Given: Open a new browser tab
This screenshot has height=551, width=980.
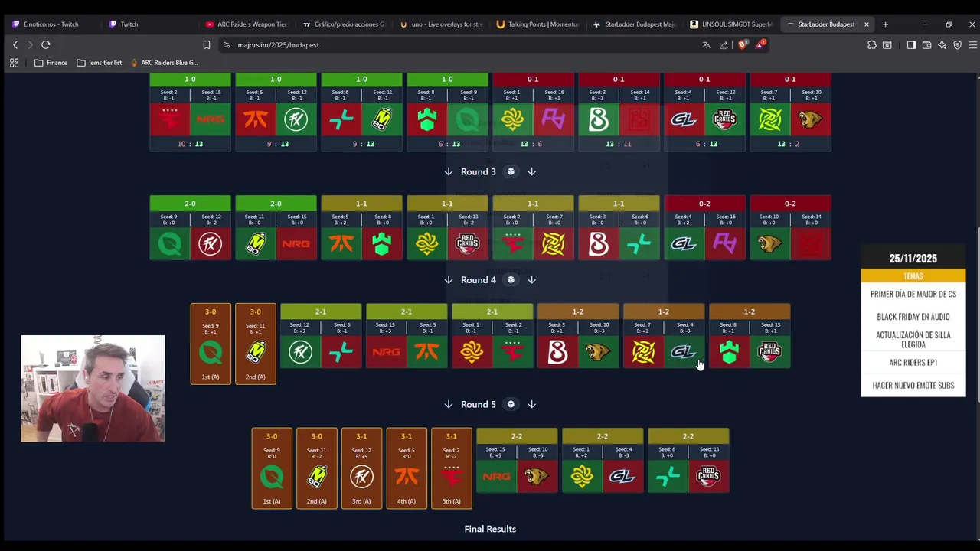Looking at the screenshot, I should point(885,24).
